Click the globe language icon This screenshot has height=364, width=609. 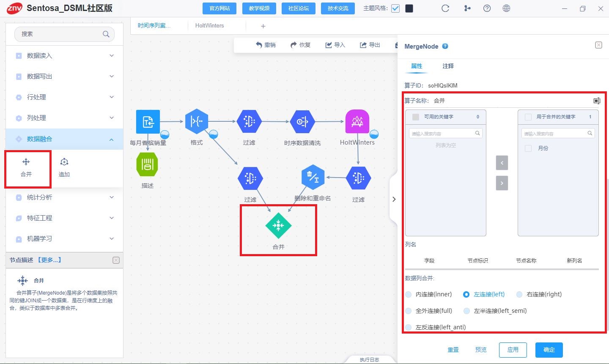coord(506,8)
